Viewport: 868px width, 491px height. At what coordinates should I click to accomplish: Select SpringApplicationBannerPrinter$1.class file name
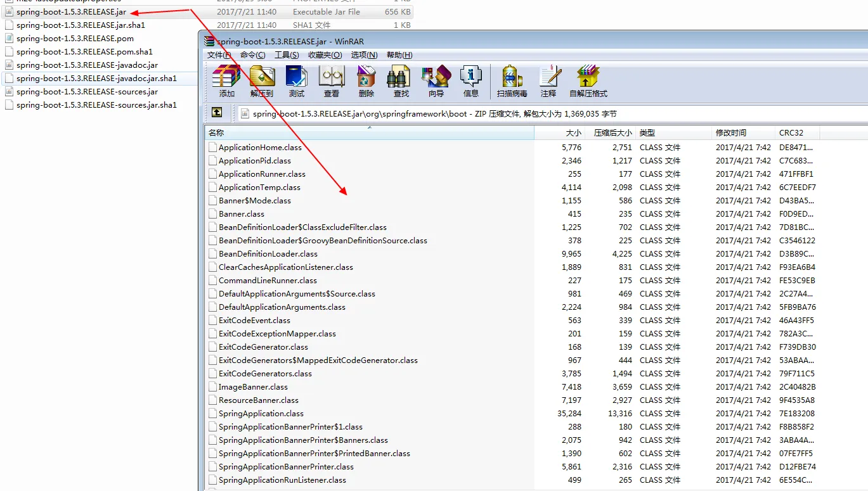tap(290, 427)
